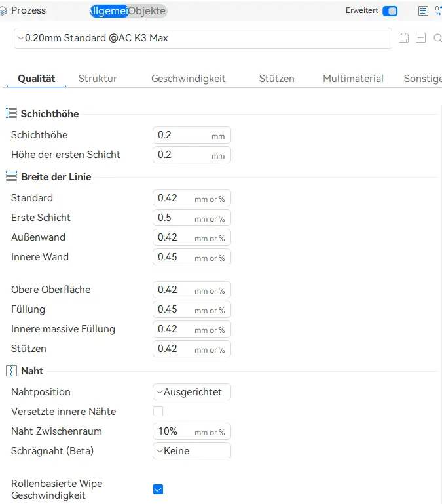Click the Schichthöhe section icon
Image resolution: width=442 pixels, height=504 pixels.
pos(12,114)
